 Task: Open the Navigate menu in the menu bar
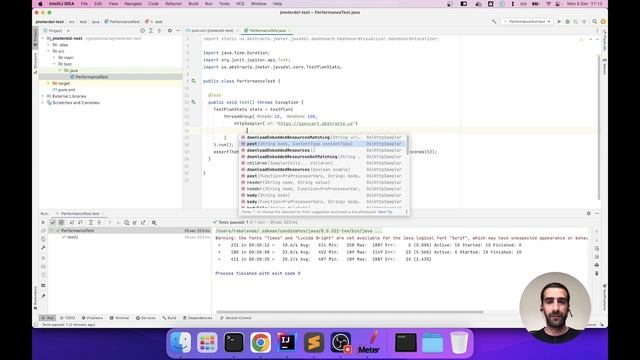[133, 4]
